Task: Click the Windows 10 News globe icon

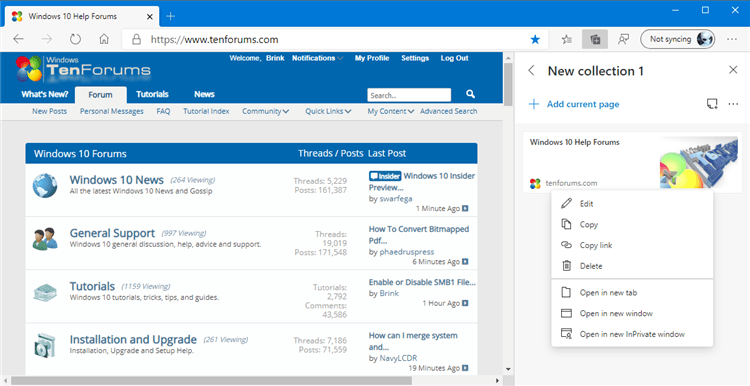Action: tap(45, 186)
